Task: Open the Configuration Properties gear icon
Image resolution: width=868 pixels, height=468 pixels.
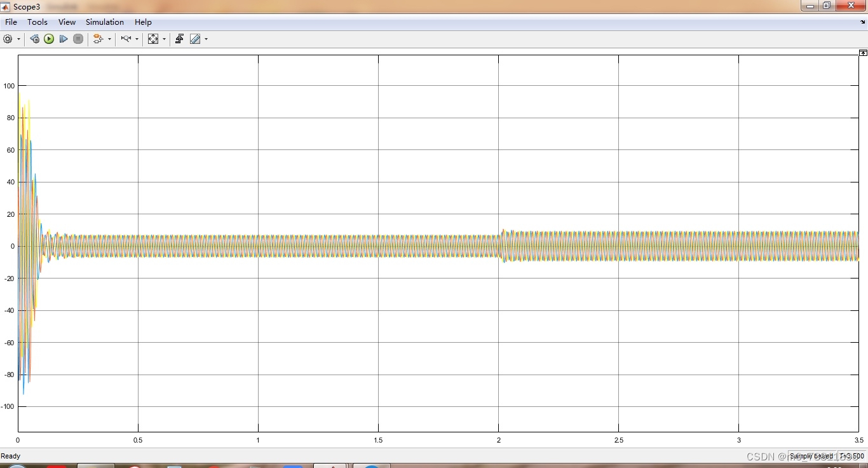Action: 8,39
